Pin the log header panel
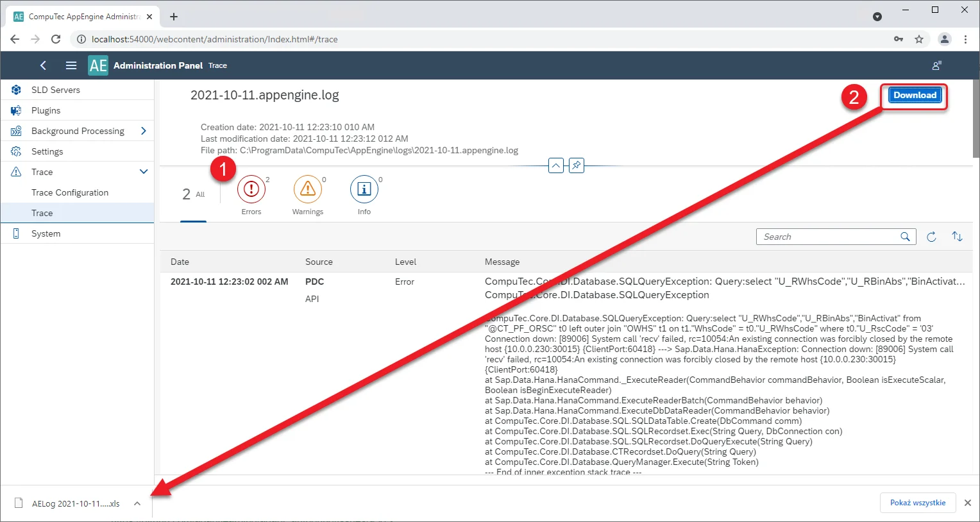Screen dimensions: 980x522 click(577, 165)
